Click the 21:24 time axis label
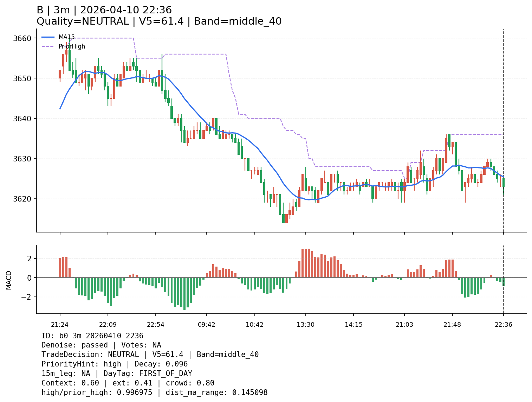This screenshot has width=532, height=402. 60,325
